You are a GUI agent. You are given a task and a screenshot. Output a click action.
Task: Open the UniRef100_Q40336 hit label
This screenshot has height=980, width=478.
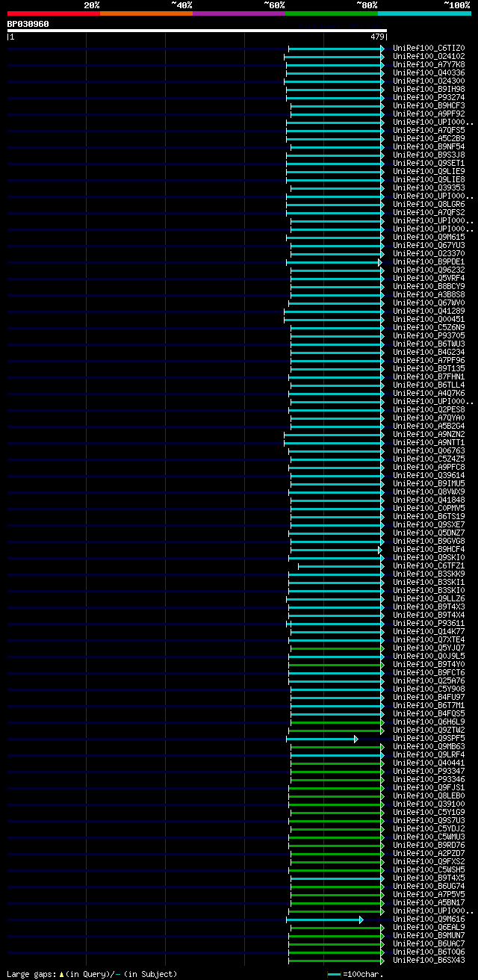pos(429,73)
